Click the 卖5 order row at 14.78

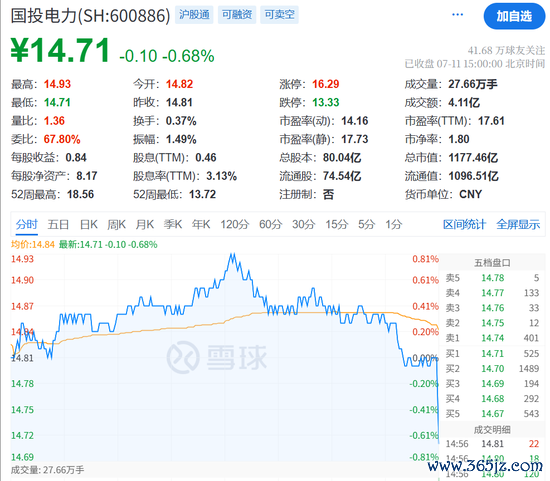tap(492, 278)
